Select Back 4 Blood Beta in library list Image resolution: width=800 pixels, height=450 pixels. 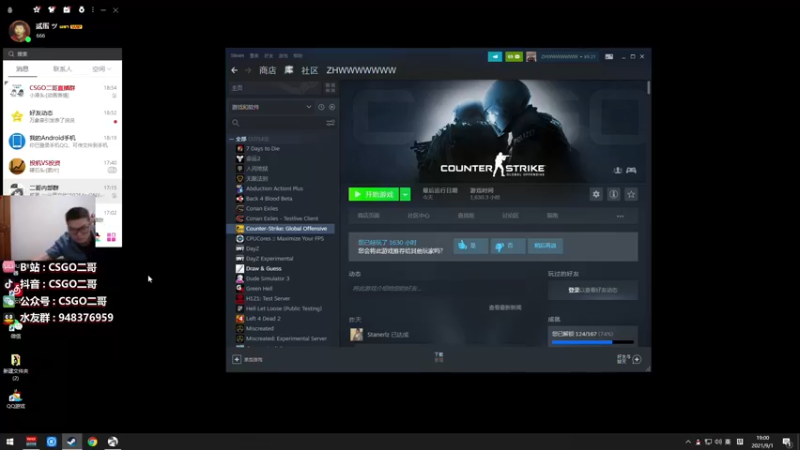269,198
